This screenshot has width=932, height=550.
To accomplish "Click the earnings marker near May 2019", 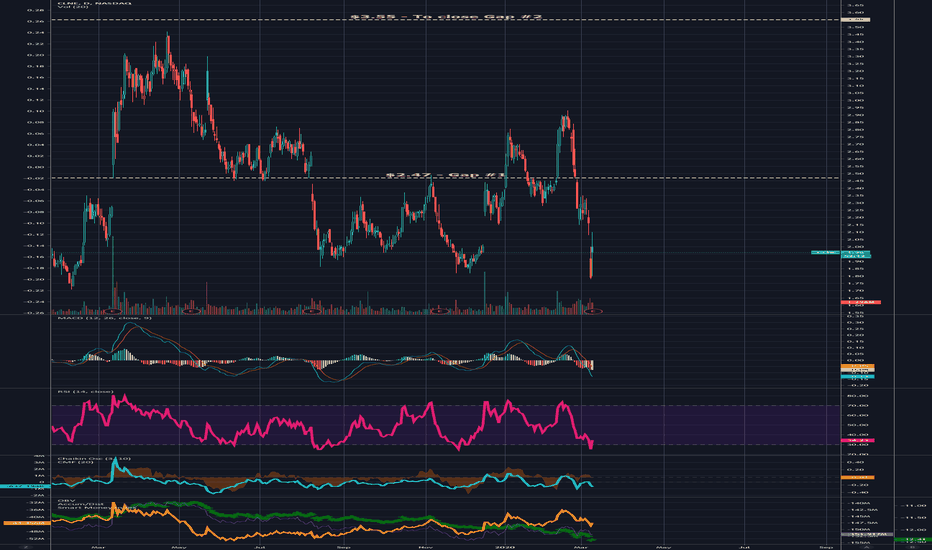I will pyautogui.click(x=190, y=311).
